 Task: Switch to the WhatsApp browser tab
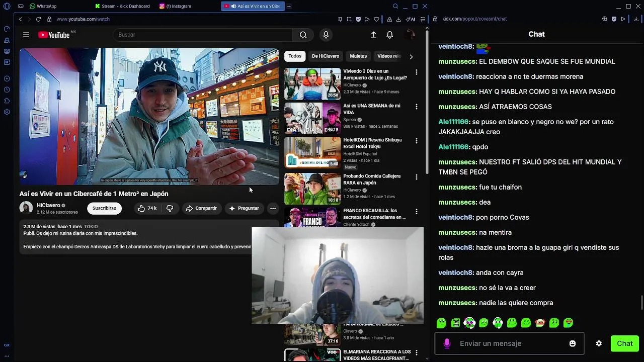[x=43, y=6]
